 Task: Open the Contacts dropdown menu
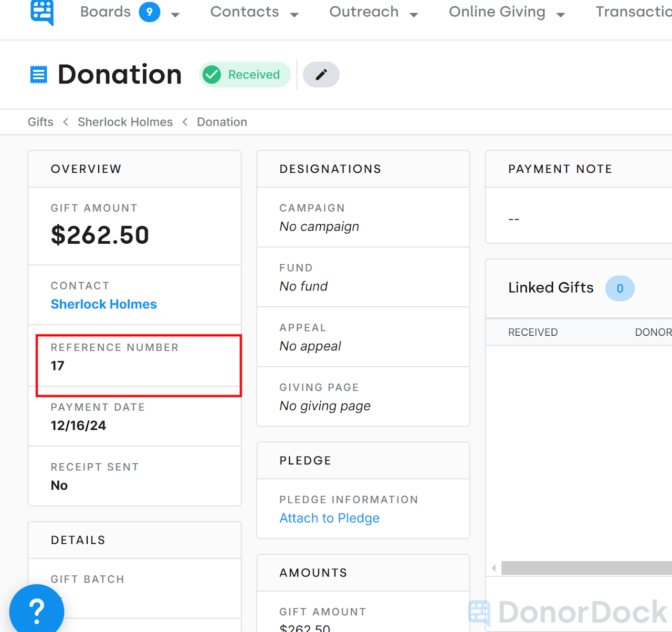click(x=255, y=12)
